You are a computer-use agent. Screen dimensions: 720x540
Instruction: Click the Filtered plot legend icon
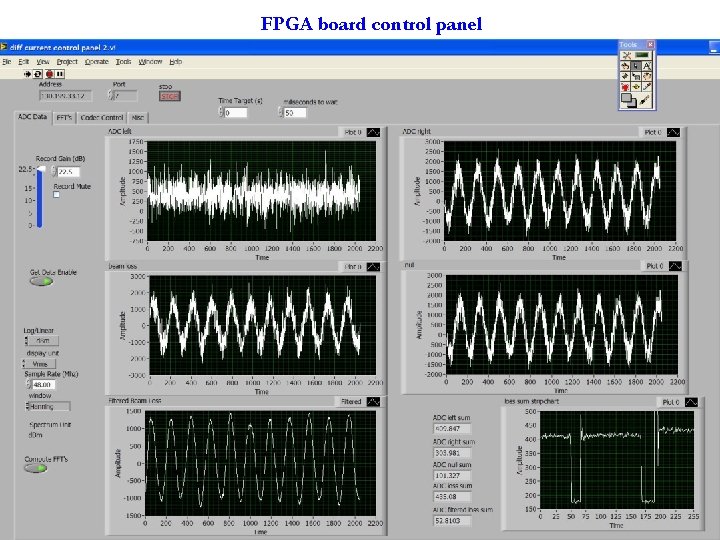pos(373,402)
